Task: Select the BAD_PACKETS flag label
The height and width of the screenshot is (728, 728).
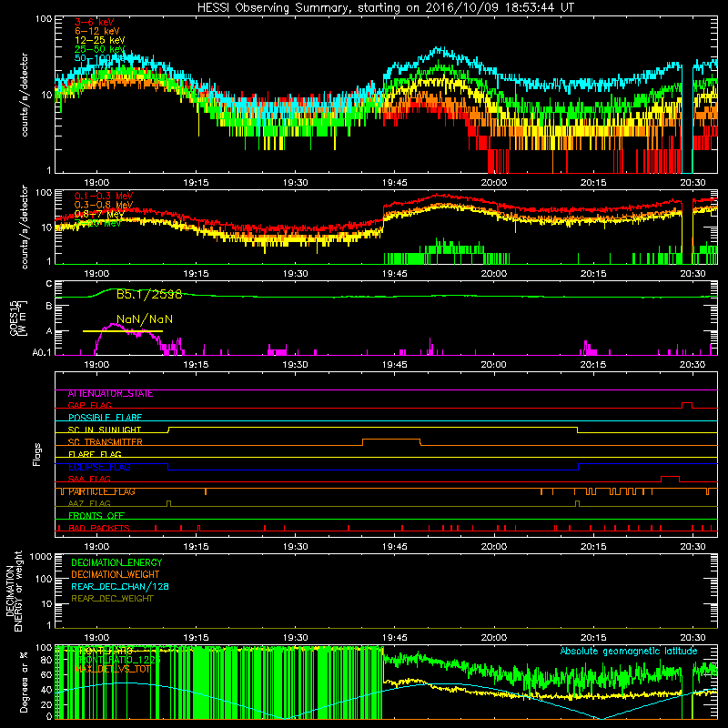Action: (x=99, y=528)
